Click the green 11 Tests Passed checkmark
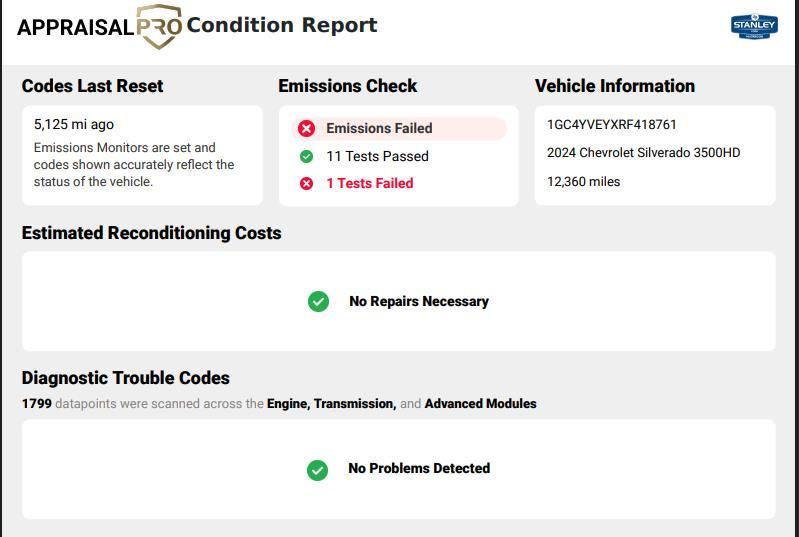 (x=307, y=156)
